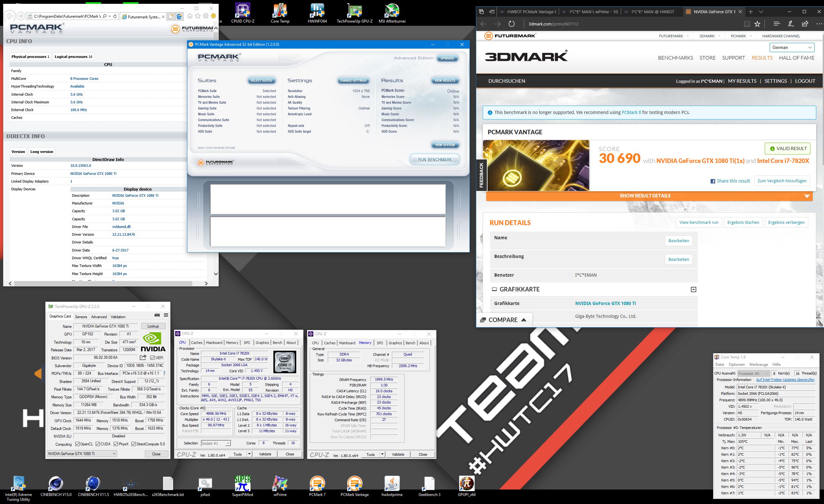Image resolution: width=824 pixels, height=504 pixels.
Task: Open German language dropdown on 3DMark
Action: click(791, 47)
